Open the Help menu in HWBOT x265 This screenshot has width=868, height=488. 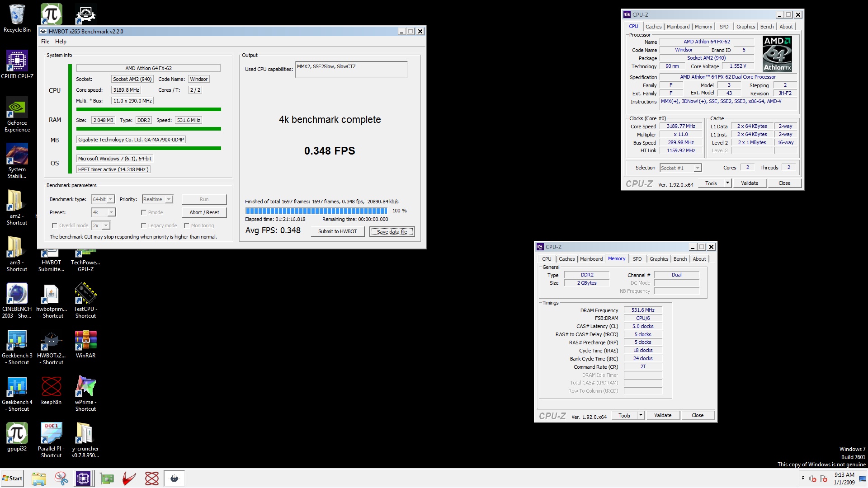tap(61, 42)
